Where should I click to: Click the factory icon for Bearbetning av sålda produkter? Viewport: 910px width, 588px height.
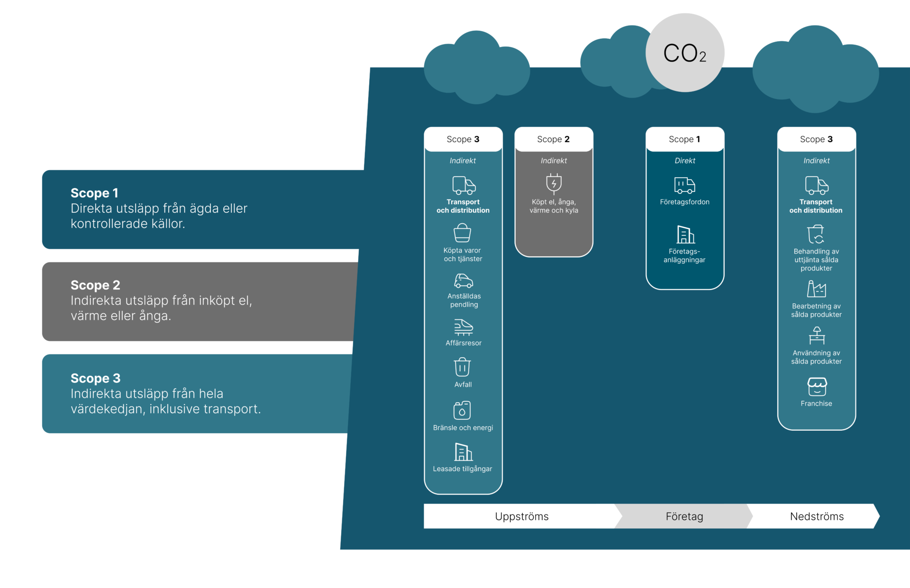point(816,289)
